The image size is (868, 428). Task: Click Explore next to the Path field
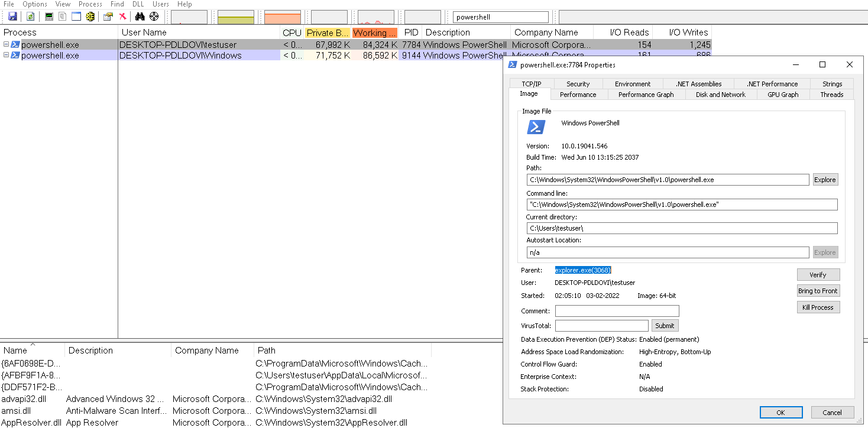pyautogui.click(x=825, y=179)
